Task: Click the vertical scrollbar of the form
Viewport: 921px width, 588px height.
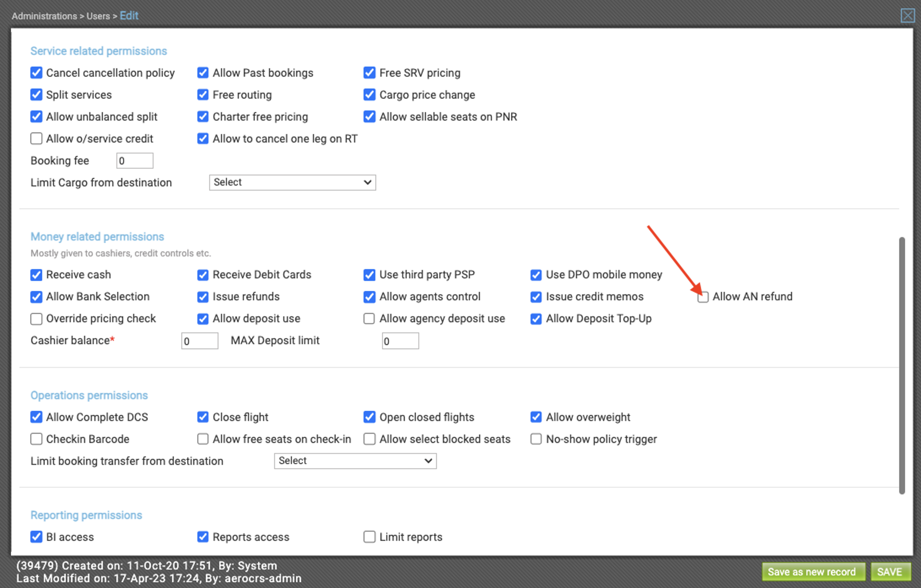Action: click(x=901, y=364)
